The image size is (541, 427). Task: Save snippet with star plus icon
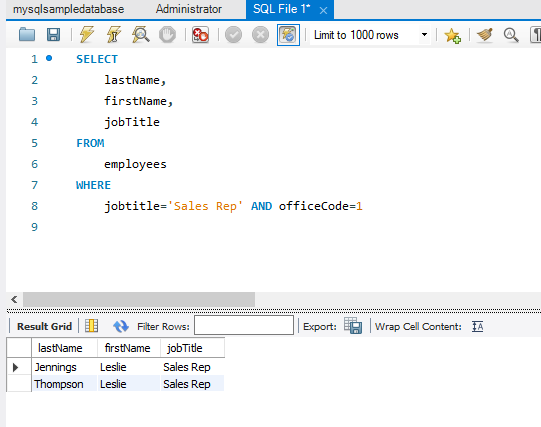click(x=452, y=35)
